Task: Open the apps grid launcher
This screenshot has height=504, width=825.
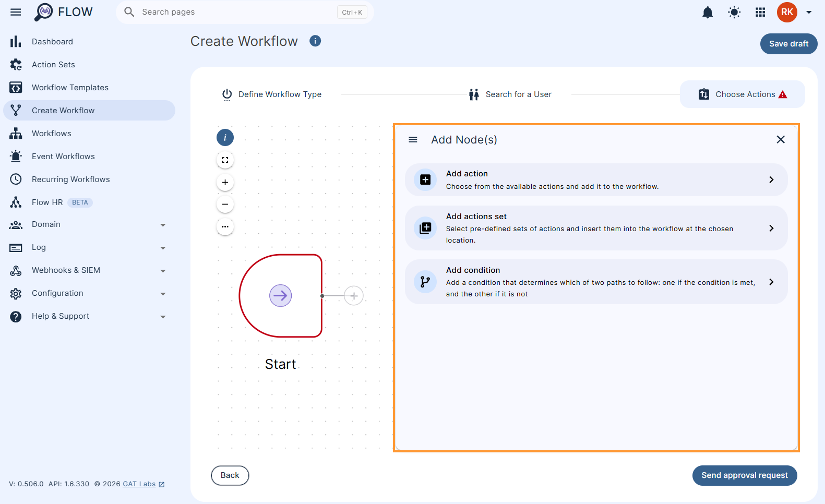Action: pos(761,12)
